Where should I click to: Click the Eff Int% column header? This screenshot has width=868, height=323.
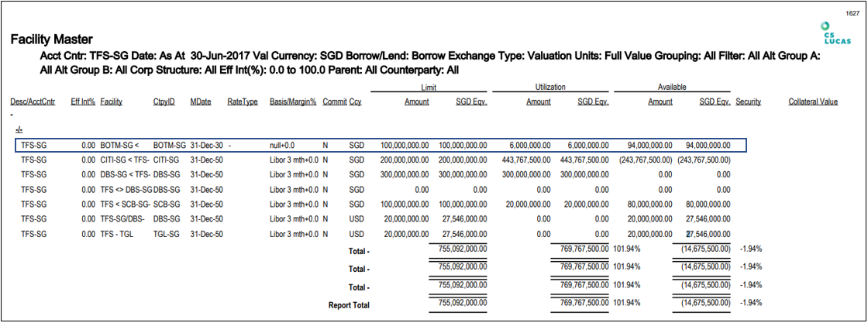click(x=82, y=101)
